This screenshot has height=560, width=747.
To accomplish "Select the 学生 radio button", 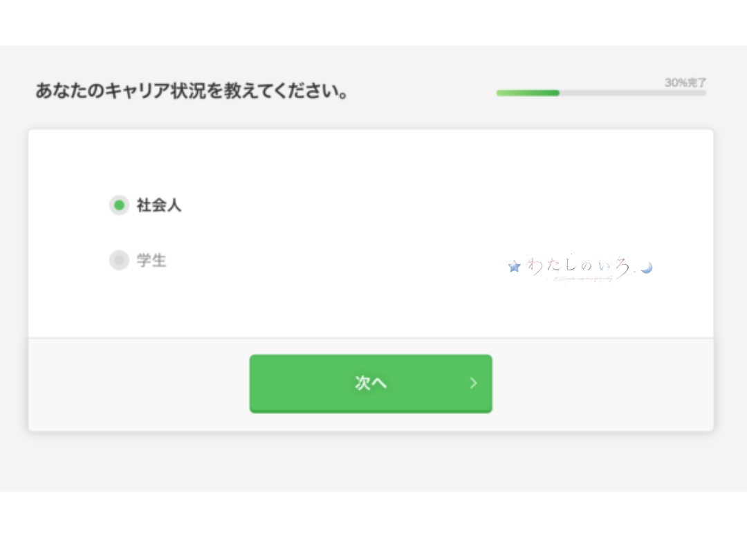I will (119, 260).
